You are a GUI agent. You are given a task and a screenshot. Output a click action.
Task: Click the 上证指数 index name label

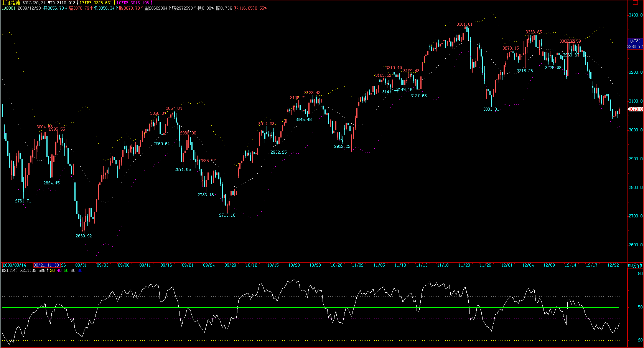click(11, 3)
